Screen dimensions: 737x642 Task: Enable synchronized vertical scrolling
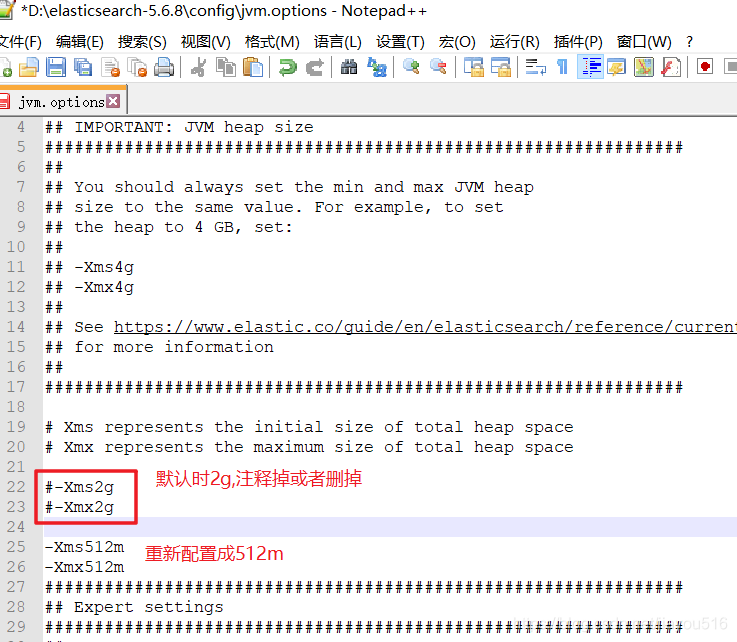tap(473, 67)
